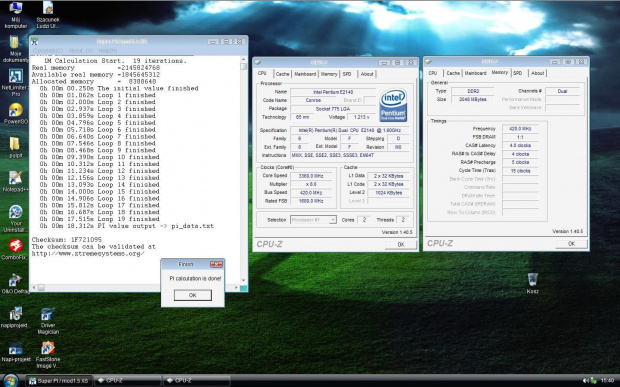Open the Help(H) menu in Super PI
The width and height of the screenshot is (620, 387).
click(x=108, y=51)
